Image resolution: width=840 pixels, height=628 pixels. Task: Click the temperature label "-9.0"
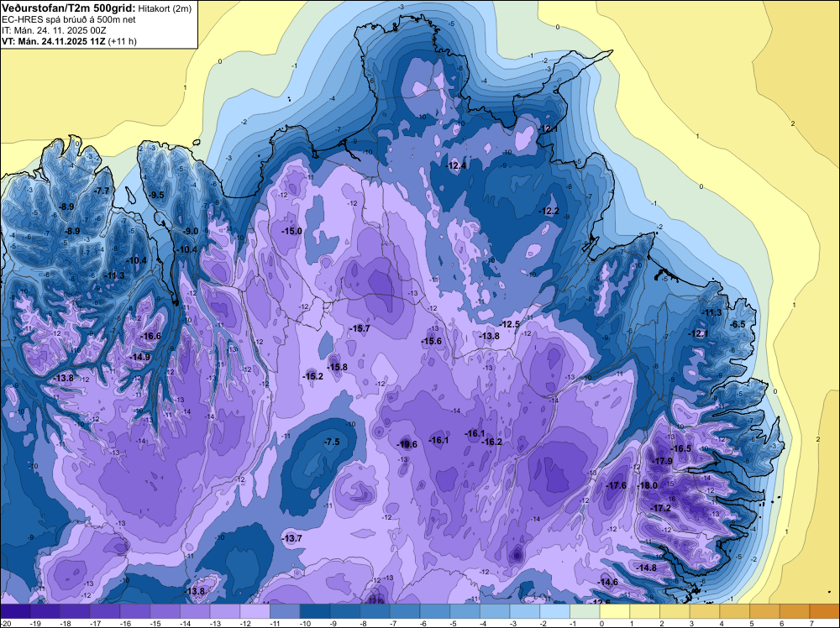191,231
